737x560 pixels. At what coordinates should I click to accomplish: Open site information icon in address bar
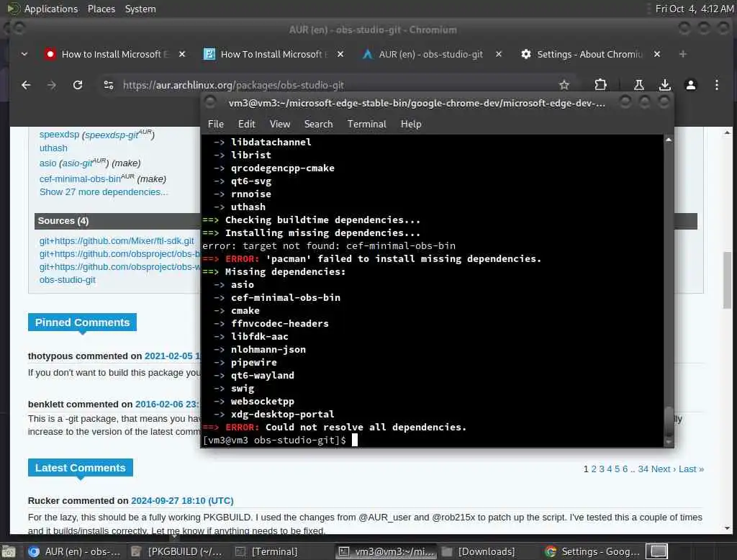109,85
